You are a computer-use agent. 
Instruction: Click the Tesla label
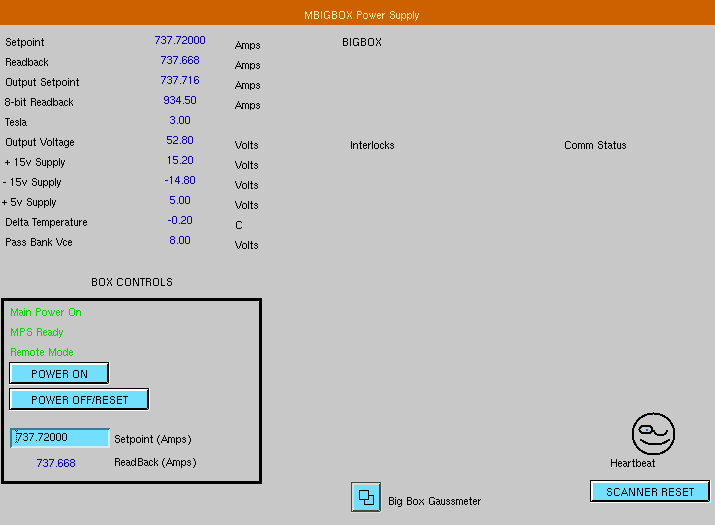coord(16,123)
